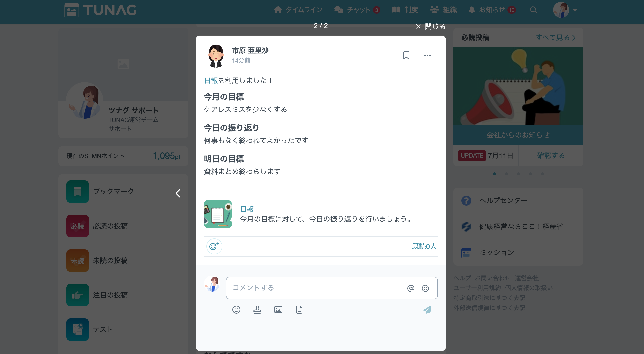Open the search magnifier in top bar
This screenshot has height=354, width=644.
tap(533, 10)
